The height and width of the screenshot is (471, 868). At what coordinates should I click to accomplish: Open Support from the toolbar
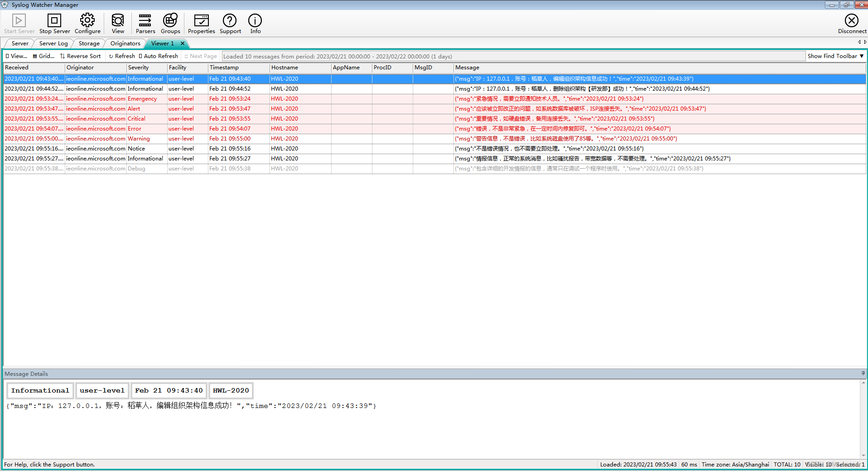[230, 24]
